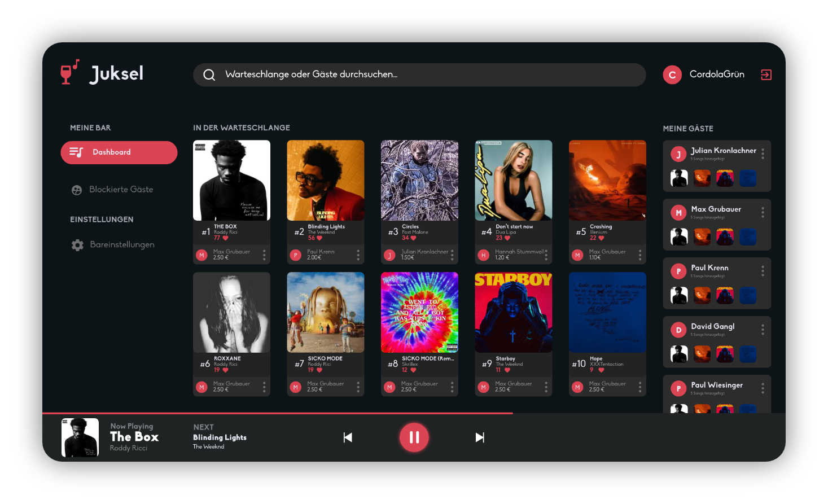
Task: Click the Starboy thumbnail under Julian Kronlachner
Action: coord(725,178)
